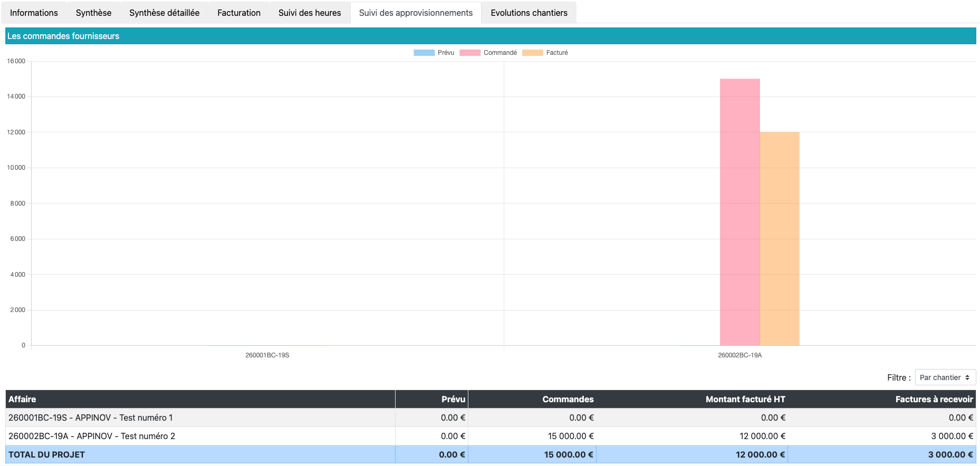
Task: Open the Par chantier filter dropdown
Action: pyautogui.click(x=945, y=377)
